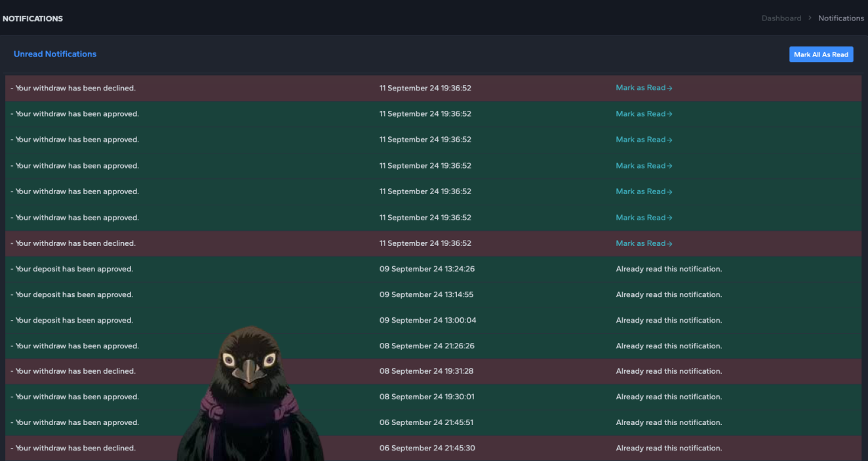Click the 08 September 24 21:26:26 timestamp
Viewport: 868px width, 461px height.
click(427, 346)
